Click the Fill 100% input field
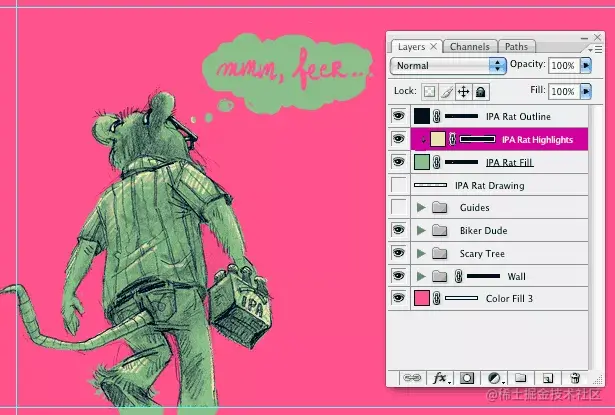615x415 pixels. click(564, 91)
